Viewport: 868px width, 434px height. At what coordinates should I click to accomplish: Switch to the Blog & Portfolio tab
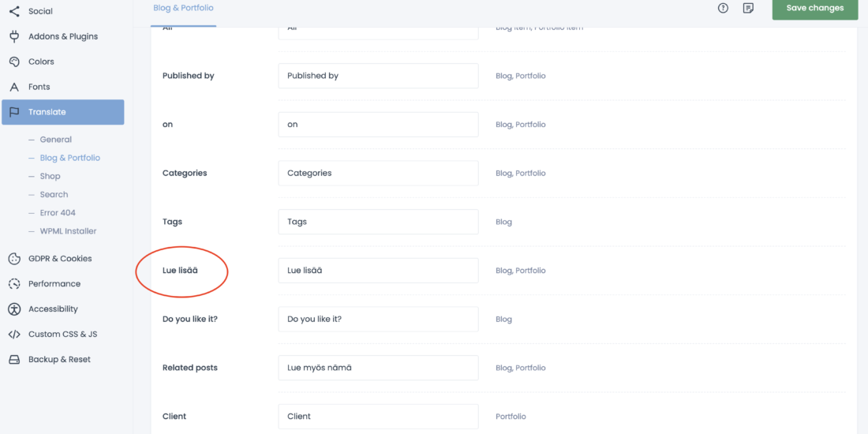tap(183, 8)
